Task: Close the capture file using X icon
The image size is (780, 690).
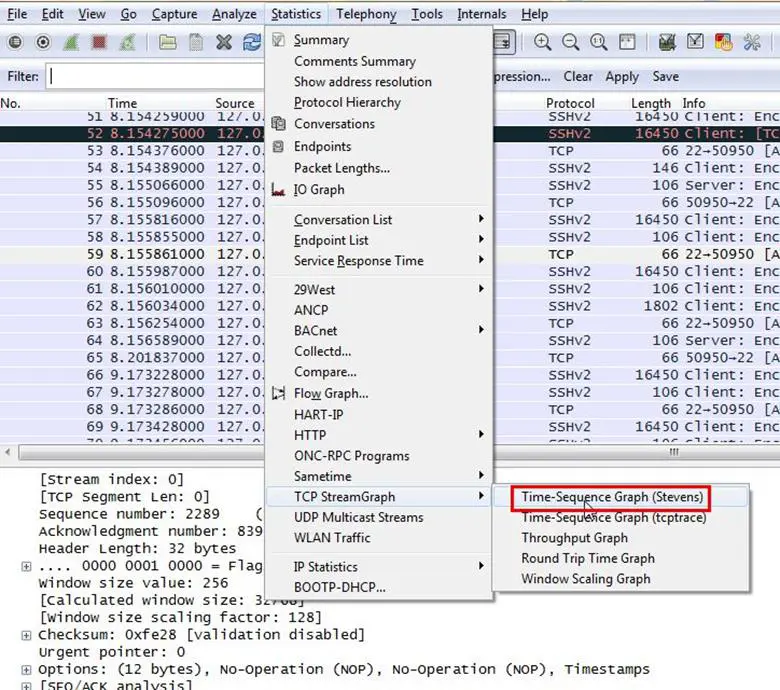Action: pyautogui.click(x=224, y=42)
